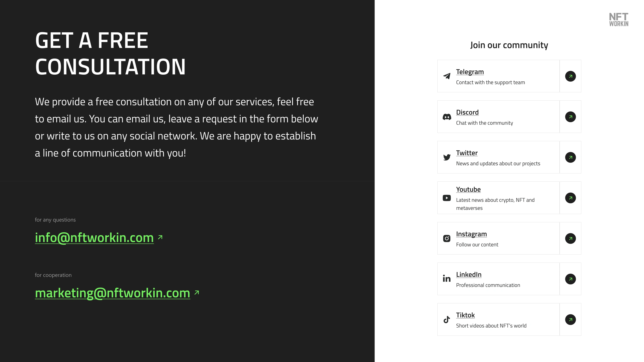Open the Tiktok row arrow button

point(570,320)
